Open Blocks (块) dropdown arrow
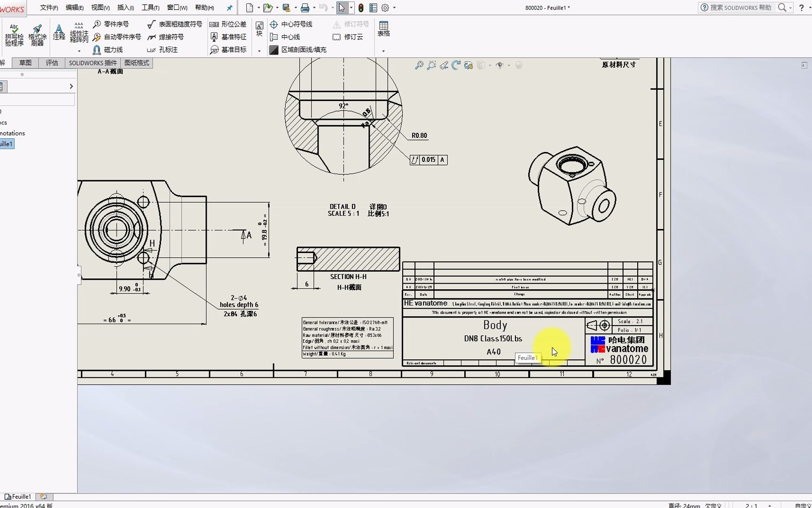 point(259,51)
